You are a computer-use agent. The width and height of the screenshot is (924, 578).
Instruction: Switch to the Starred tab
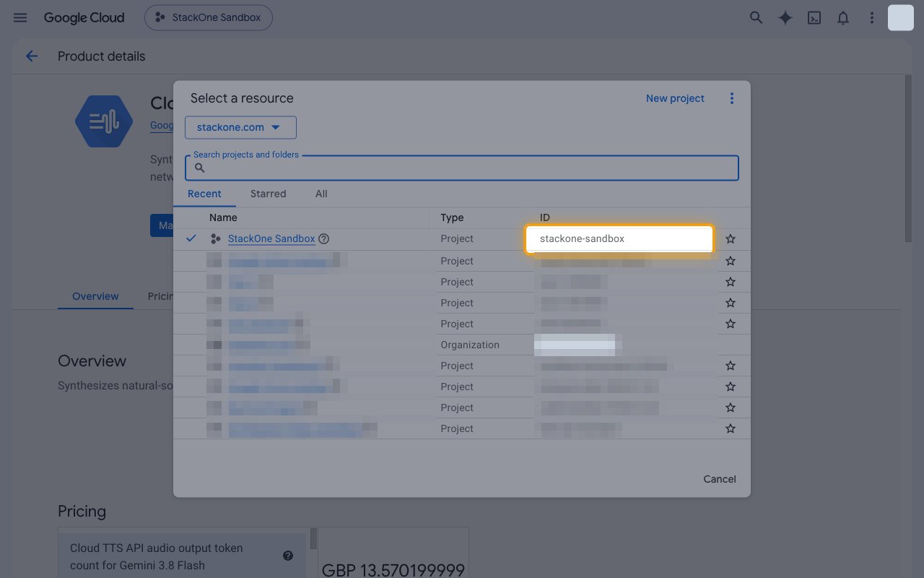click(x=269, y=194)
